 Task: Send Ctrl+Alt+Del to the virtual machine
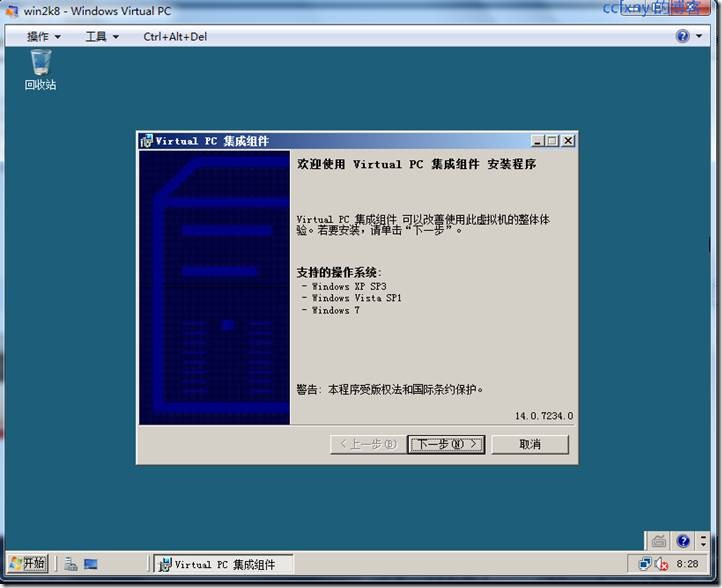175,36
